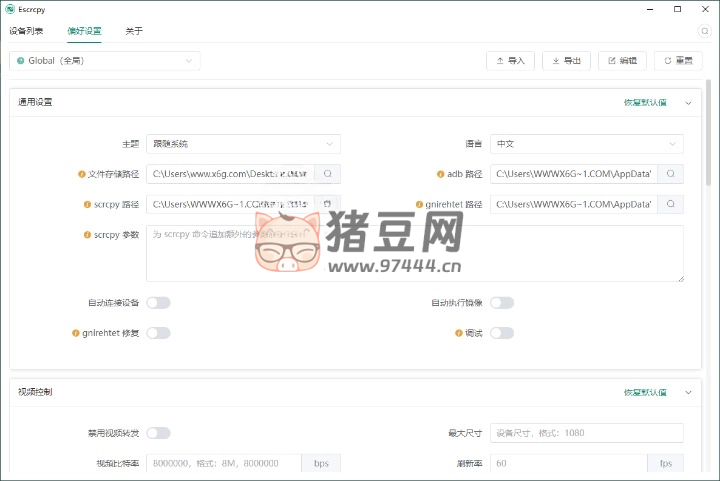Click the fps unit label
720x481 pixels.
pyautogui.click(x=665, y=464)
